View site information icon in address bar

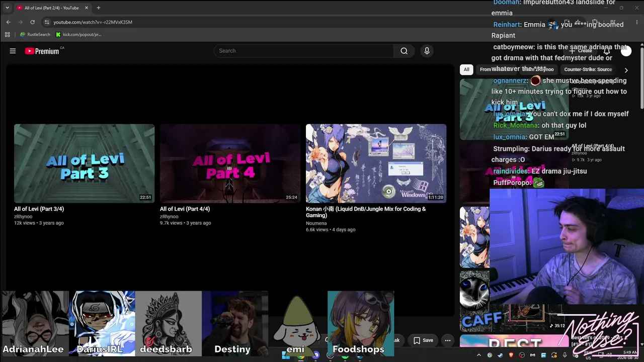click(47, 22)
